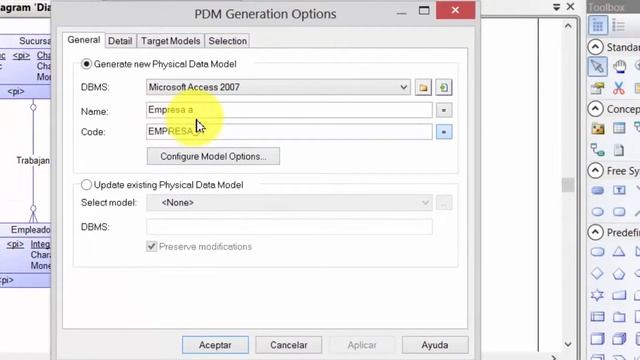Switch to the Target Models tab
Viewport: 640px width, 360px height.
point(171,41)
